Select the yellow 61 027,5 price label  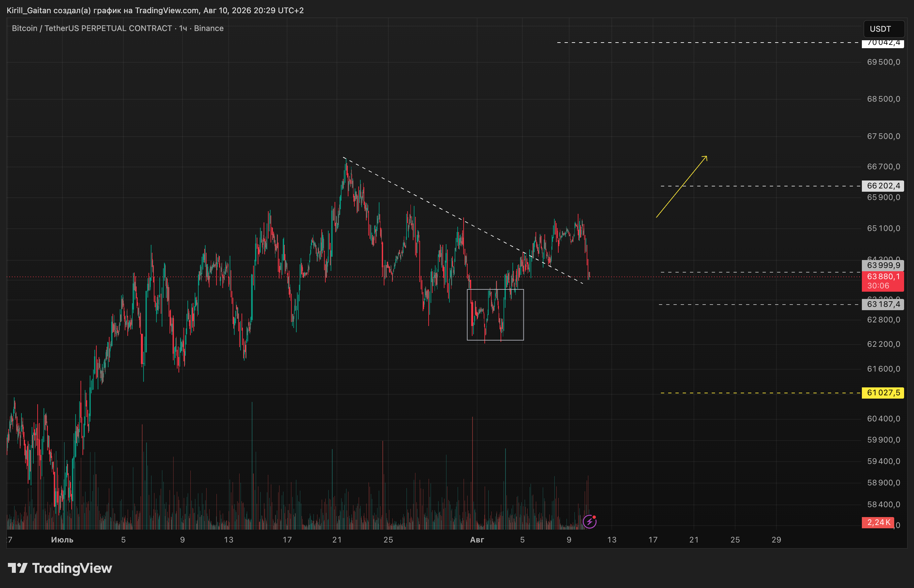[883, 393]
